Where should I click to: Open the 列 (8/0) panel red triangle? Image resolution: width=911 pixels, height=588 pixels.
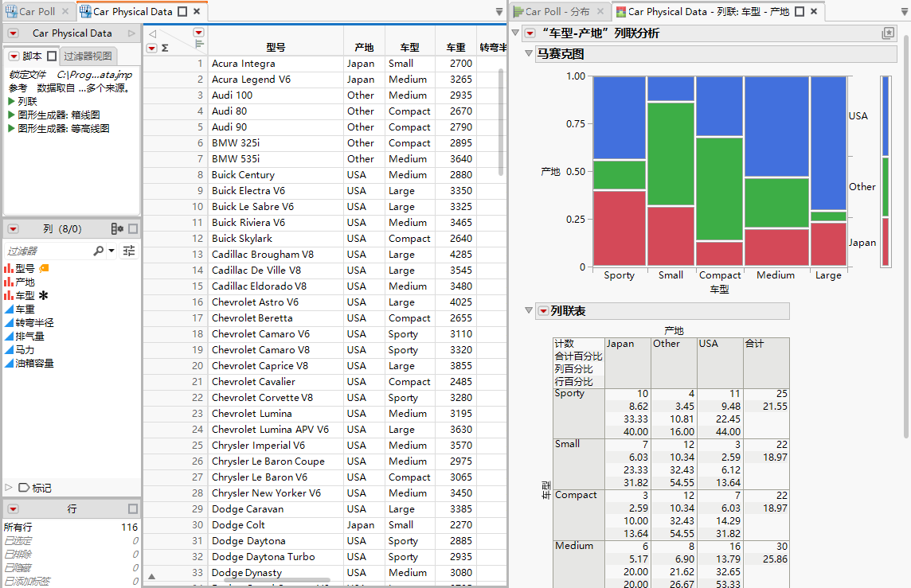[13, 229]
